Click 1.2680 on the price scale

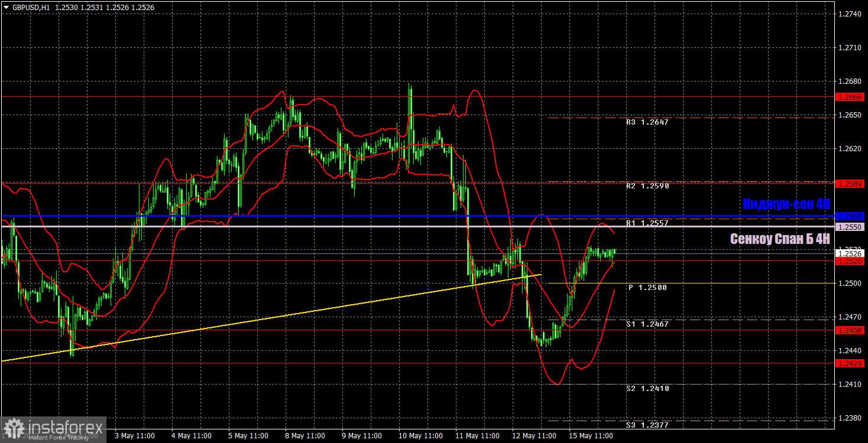pos(850,81)
